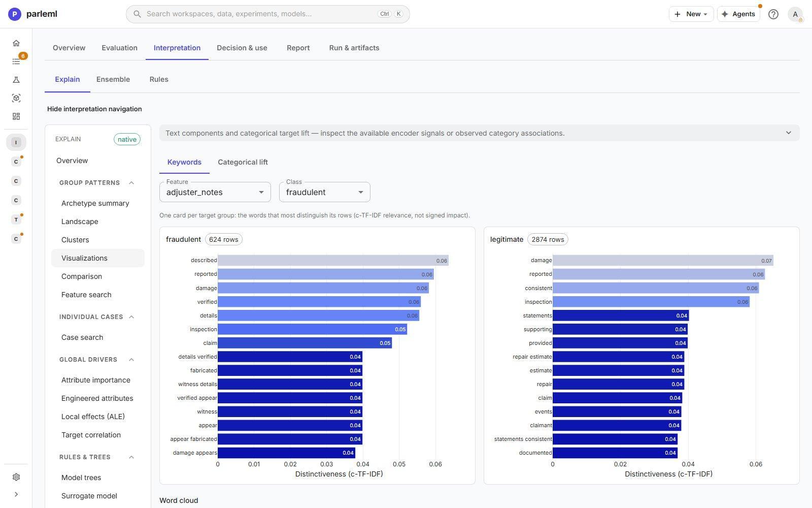812x508 pixels.
Task: Focus the search workspaces input field
Action: [x=267, y=14]
